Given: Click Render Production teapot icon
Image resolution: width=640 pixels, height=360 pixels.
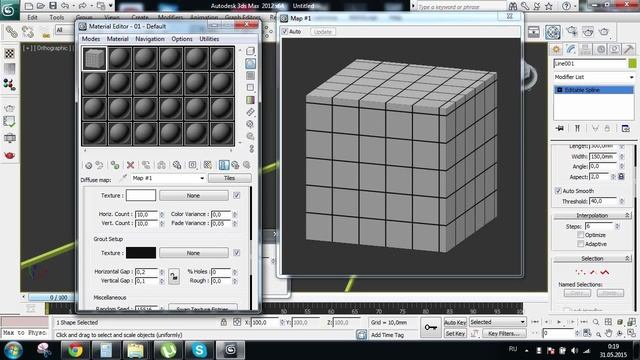Looking at the screenshot, I should coord(604,32).
